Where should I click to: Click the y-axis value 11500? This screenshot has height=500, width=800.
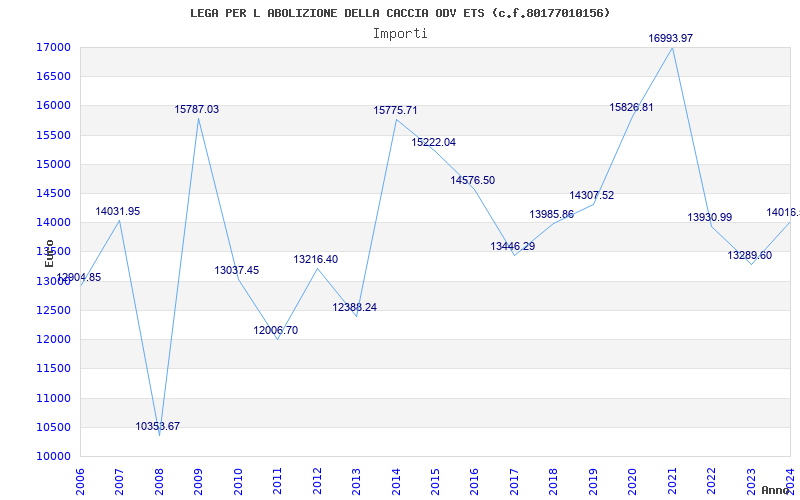point(53,368)
